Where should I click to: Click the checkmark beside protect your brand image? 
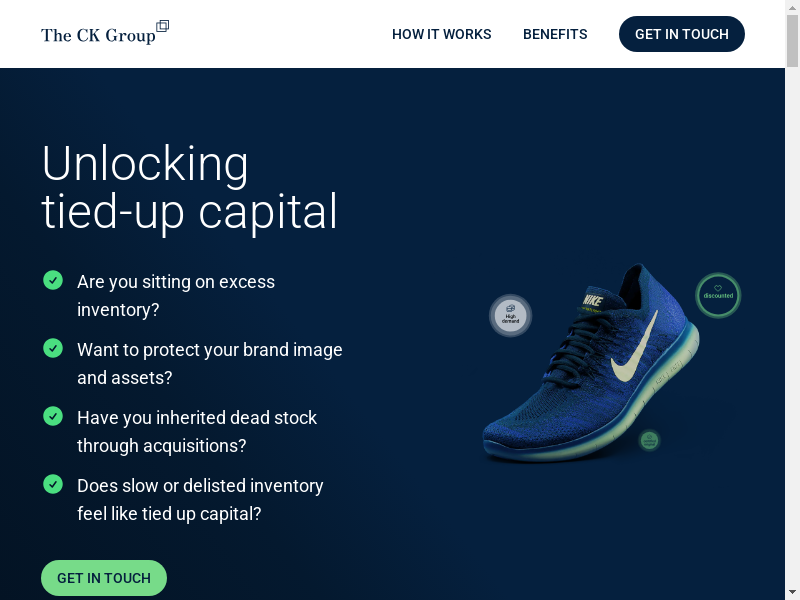(53, 348)
